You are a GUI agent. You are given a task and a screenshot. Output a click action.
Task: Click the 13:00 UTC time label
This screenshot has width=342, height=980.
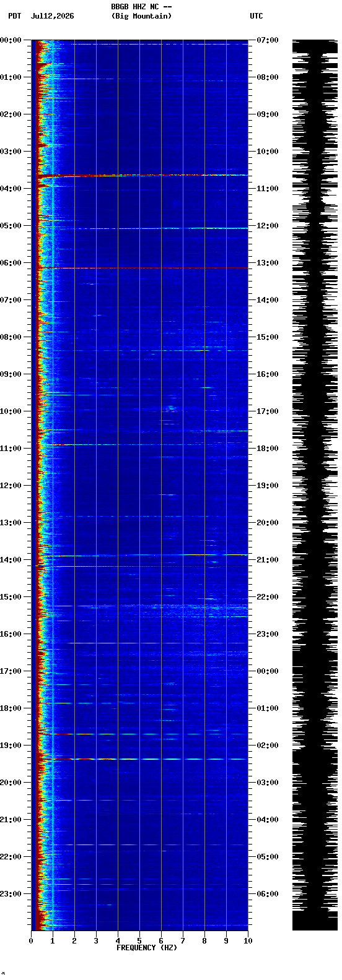[x=268, y=263]
